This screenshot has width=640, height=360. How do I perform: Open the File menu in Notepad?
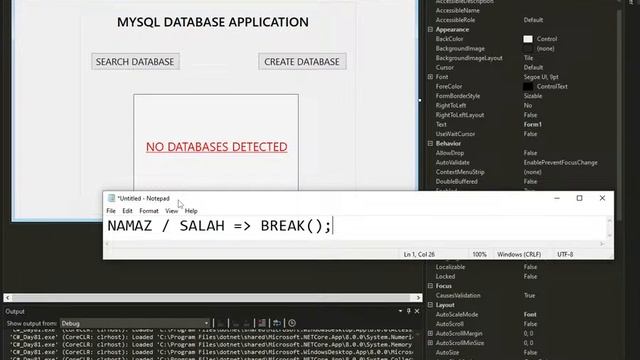111,211
